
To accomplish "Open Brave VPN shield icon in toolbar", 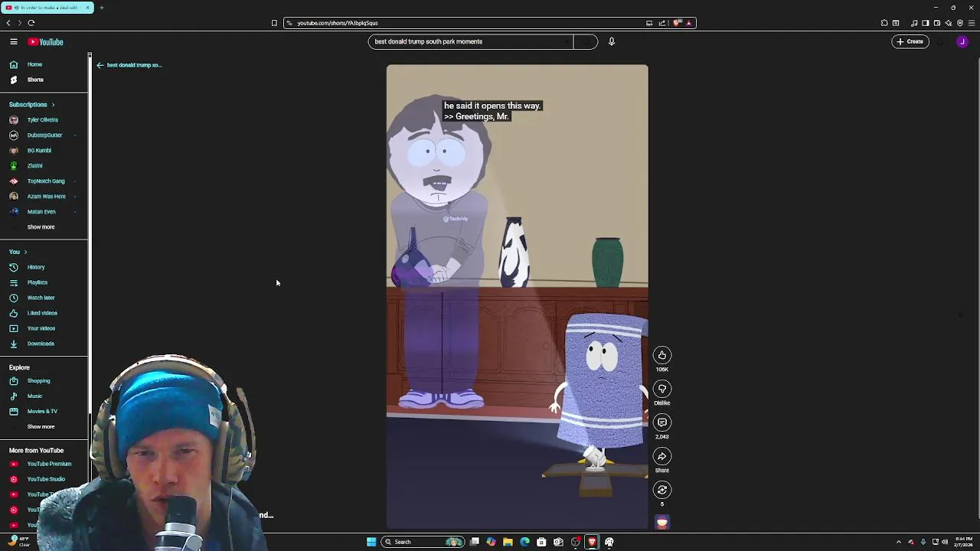I will [x=960, y=23].
